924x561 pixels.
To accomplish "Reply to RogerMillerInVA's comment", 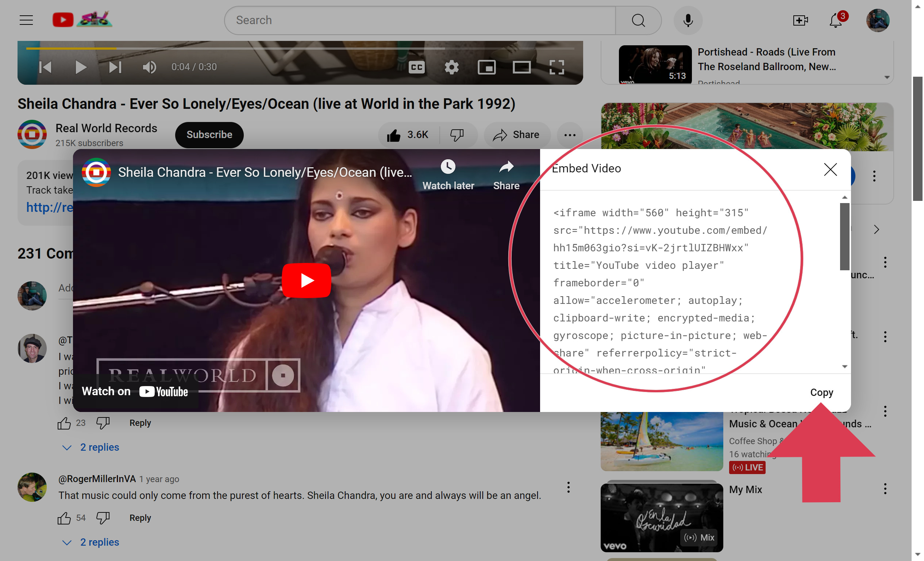I will pos(140,518).
